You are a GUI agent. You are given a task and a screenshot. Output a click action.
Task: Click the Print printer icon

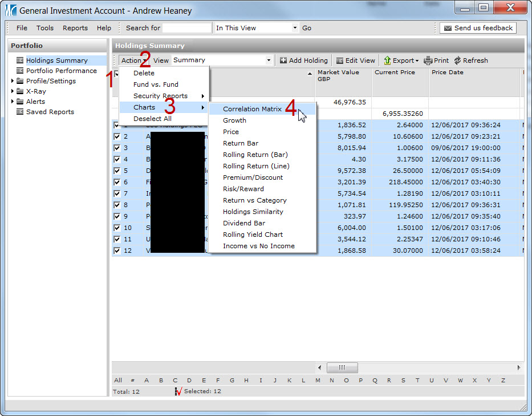coord(428,60)
